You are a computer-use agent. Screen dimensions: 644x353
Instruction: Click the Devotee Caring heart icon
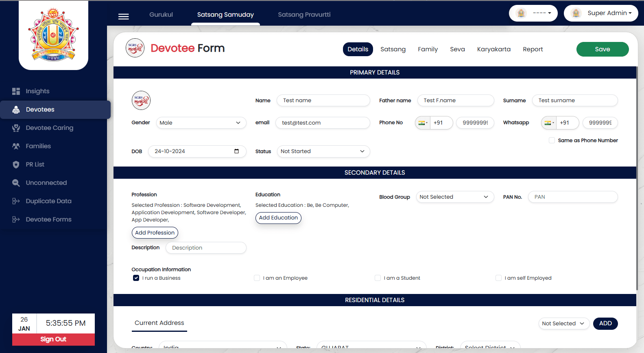[x=16, y=128]
